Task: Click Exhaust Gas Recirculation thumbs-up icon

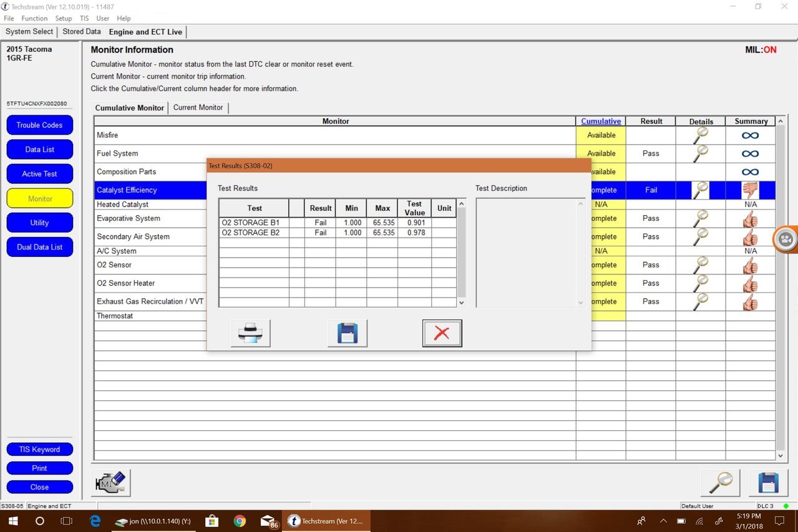Action: 750,301
